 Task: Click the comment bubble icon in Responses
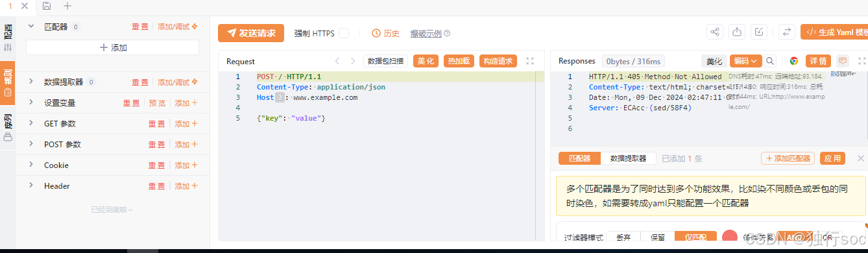[843, 61]
